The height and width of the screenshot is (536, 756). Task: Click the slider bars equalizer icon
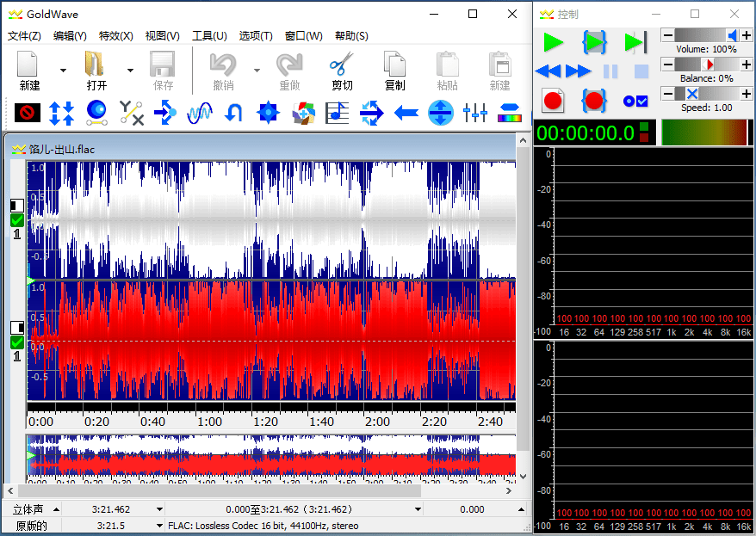[x=475, y=113]
